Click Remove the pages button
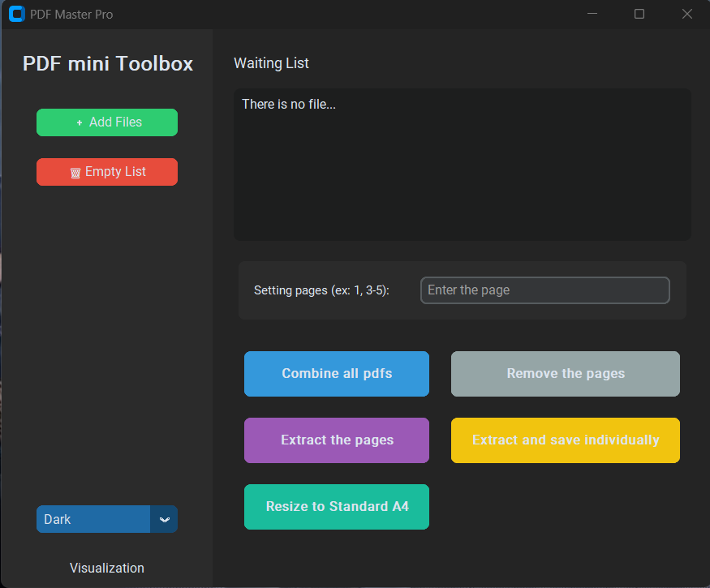710x588 pixels. point(565,374)
